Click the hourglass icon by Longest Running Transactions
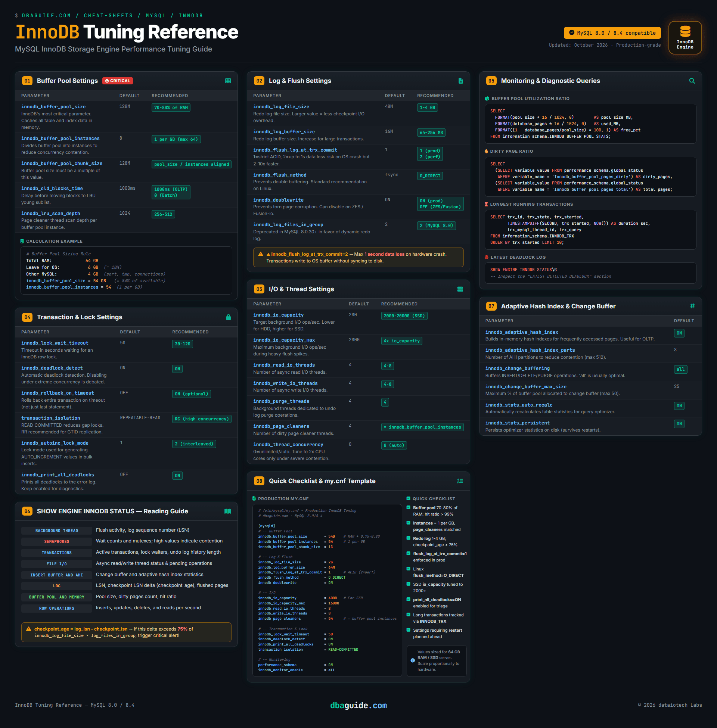 point(486,204)
